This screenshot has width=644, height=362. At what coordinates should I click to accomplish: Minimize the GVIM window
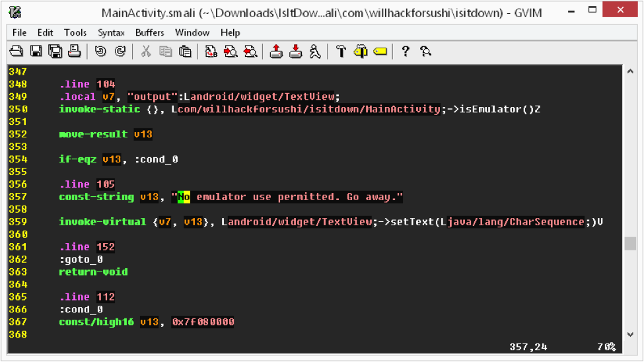571,11
